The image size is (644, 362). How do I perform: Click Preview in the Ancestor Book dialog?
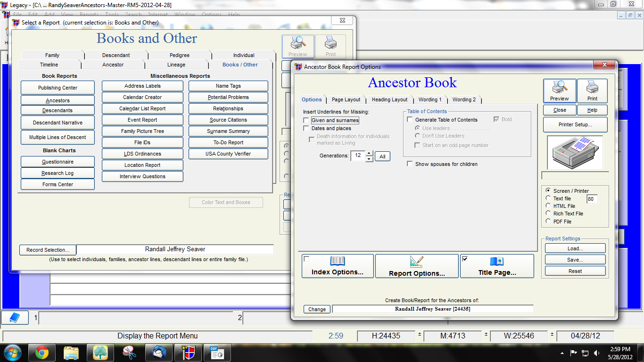pos(560,91)
